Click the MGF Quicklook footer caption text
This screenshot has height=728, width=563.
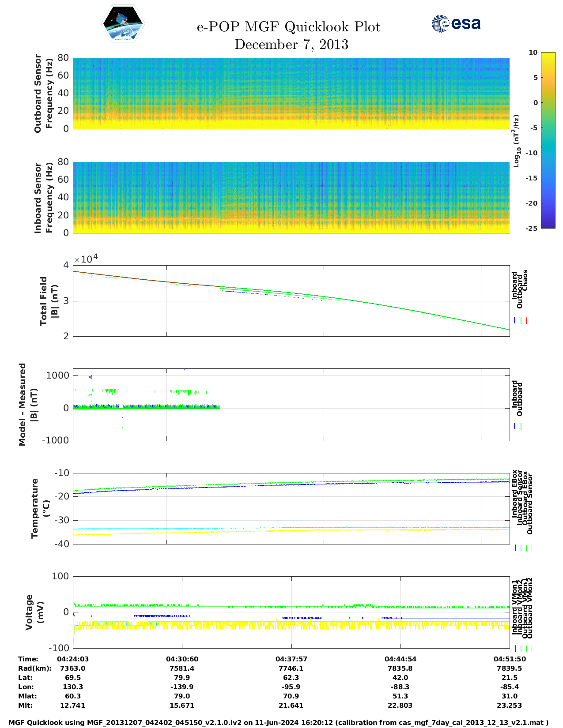[x=278, y=723]
